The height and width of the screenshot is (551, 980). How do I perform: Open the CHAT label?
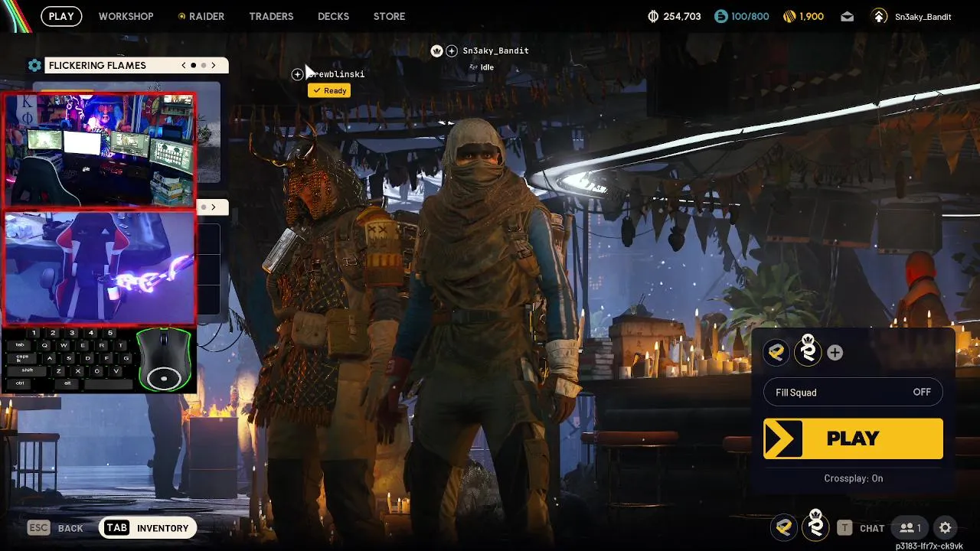[x=872, y=528]
